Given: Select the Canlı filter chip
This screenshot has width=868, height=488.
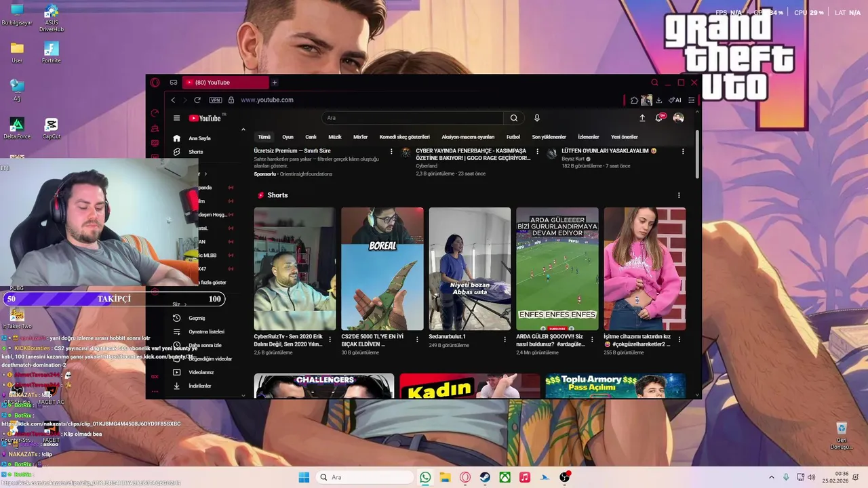Looking at the screenshot, I should click(x=311, y=137).
